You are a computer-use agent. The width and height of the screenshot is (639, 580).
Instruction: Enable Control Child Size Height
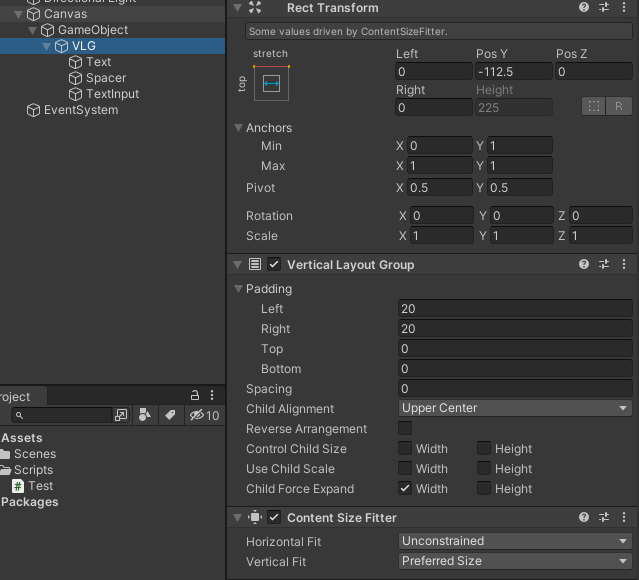pyautogui.click(x=484, y=448)
